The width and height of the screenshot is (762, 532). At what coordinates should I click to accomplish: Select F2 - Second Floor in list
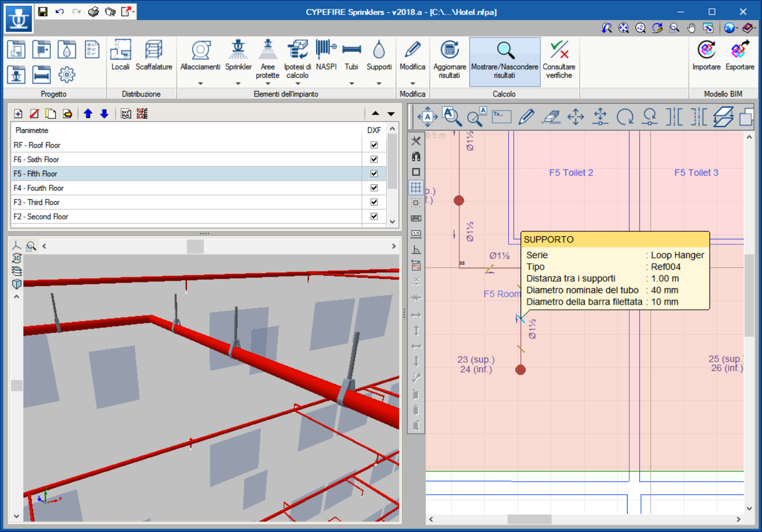coord(186,216)
